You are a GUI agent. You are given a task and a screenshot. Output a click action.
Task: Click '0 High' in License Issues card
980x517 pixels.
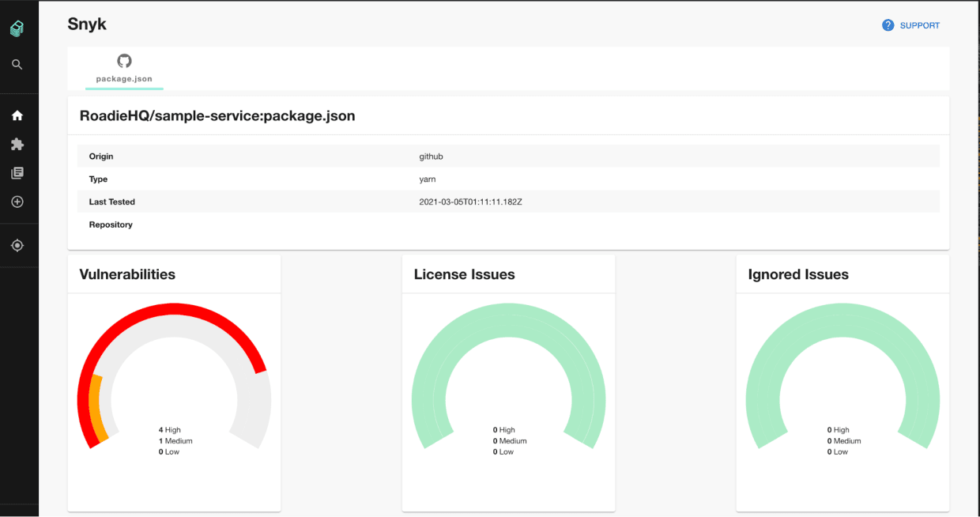tap(504, 430)
